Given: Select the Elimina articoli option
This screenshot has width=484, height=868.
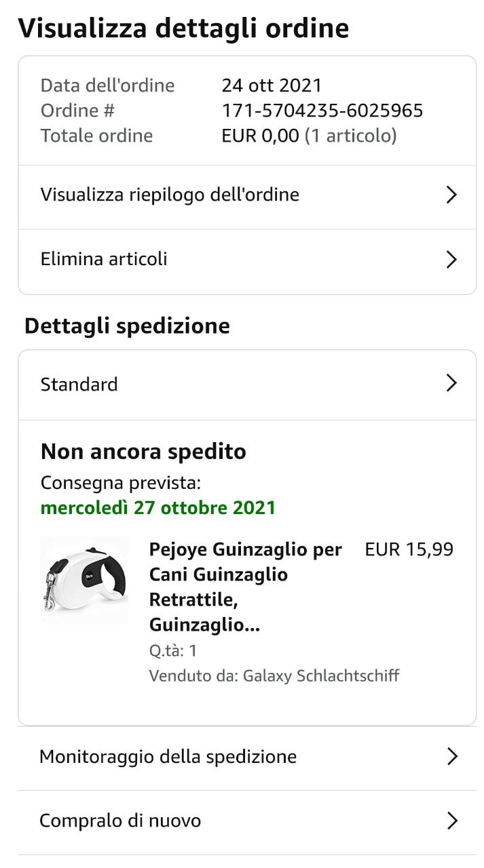Looking at the screenshot, I should click(x=104, y=259).
